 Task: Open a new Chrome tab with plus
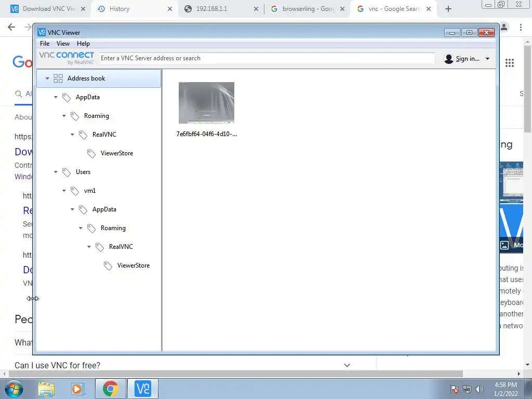pos(448,9)
